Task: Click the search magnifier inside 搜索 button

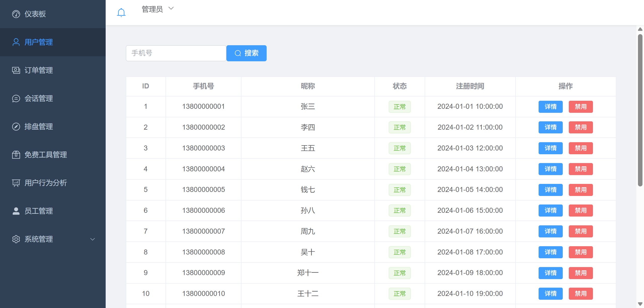Action: click(x=238, y=53)
